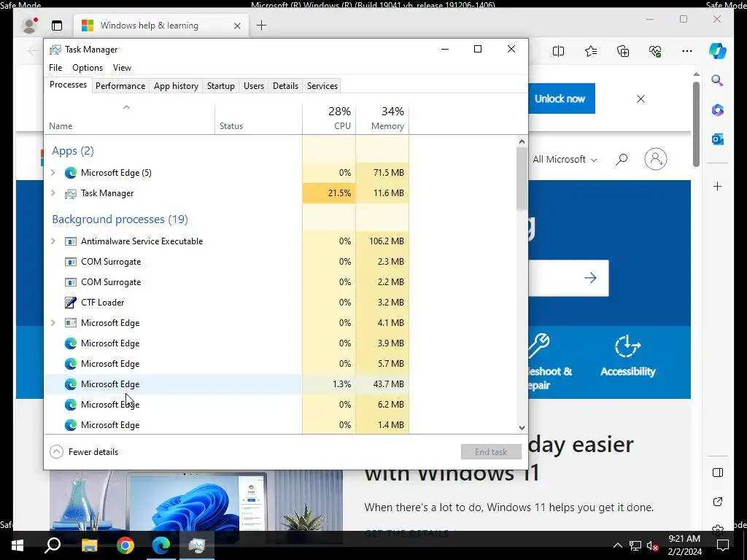Open Edge tab actions menu icon
The height and width of the screenshot is (560, 747).
click(x=57, y=26)
